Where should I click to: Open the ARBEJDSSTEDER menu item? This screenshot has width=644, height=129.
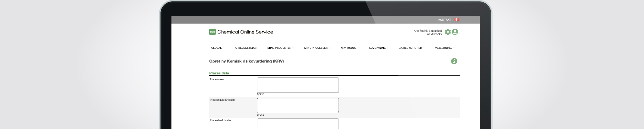(246, 48)
